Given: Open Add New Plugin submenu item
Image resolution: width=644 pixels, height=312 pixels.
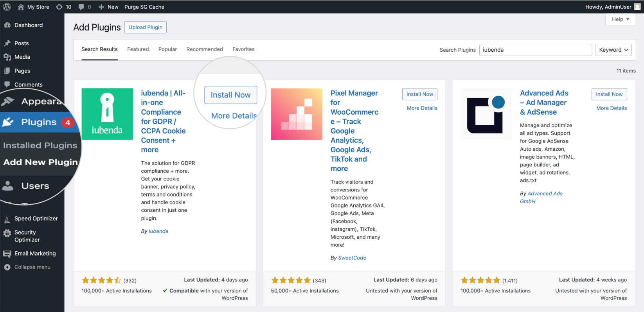Looking at the screenshot, I should 41,162.
